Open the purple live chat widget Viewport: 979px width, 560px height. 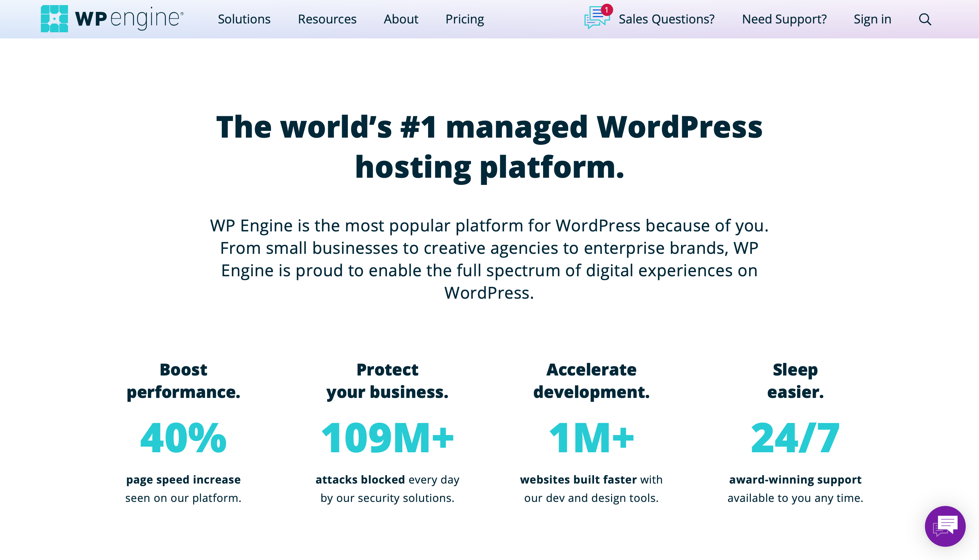click(x=945, y=526)
